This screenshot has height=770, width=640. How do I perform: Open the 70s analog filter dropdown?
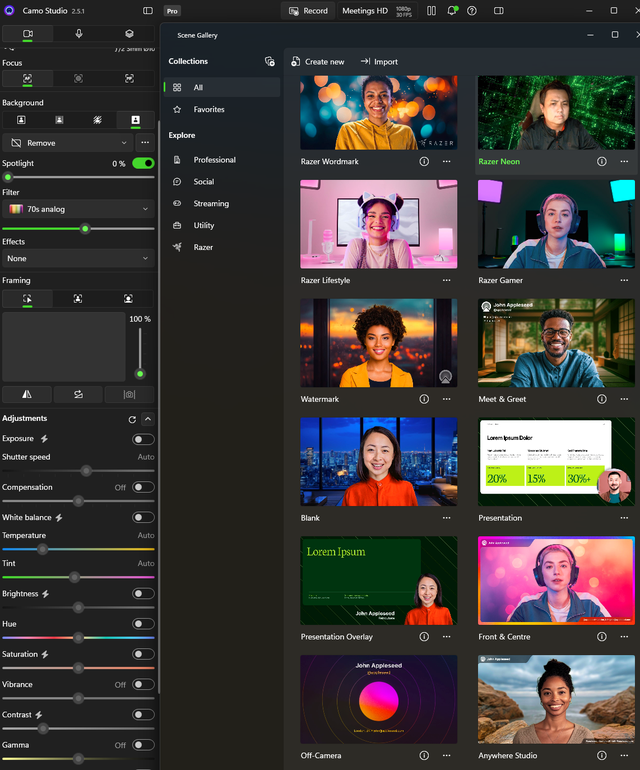point(79,209)
